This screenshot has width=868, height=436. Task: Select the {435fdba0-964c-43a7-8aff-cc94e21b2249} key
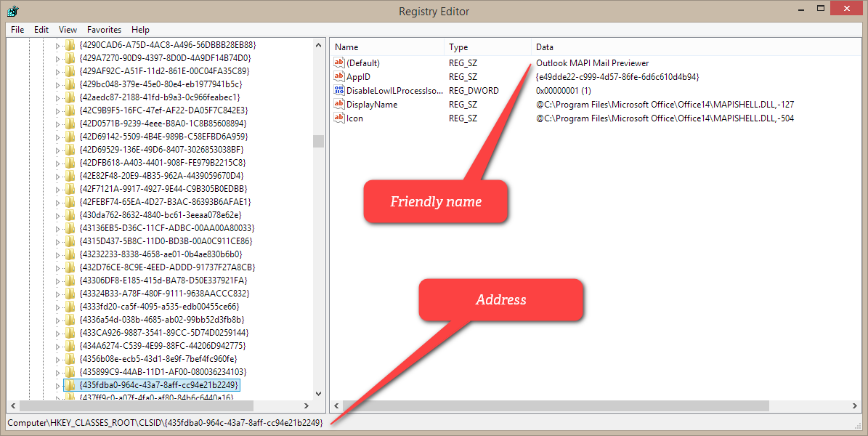pyautogui.click(x=158, y=384)
